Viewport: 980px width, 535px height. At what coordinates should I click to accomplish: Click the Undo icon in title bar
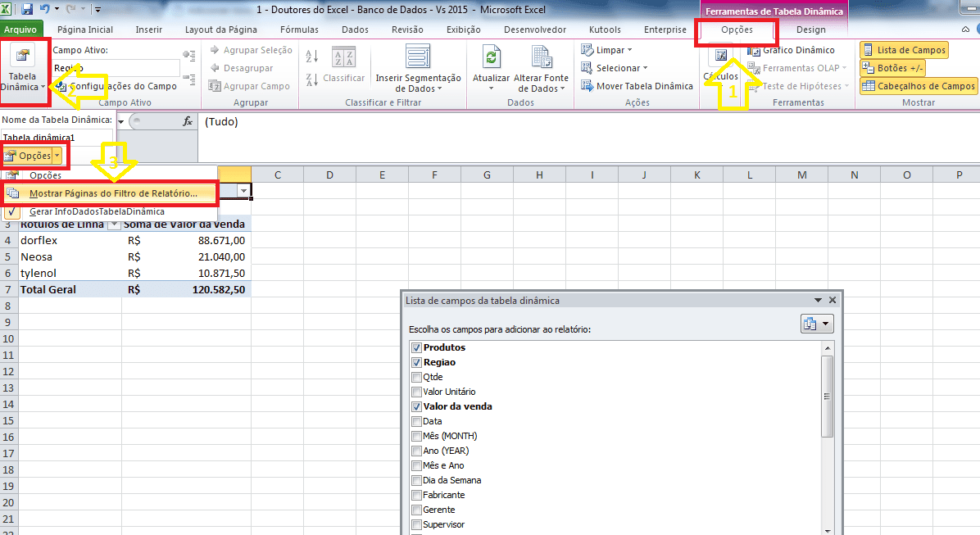[45, 9]
